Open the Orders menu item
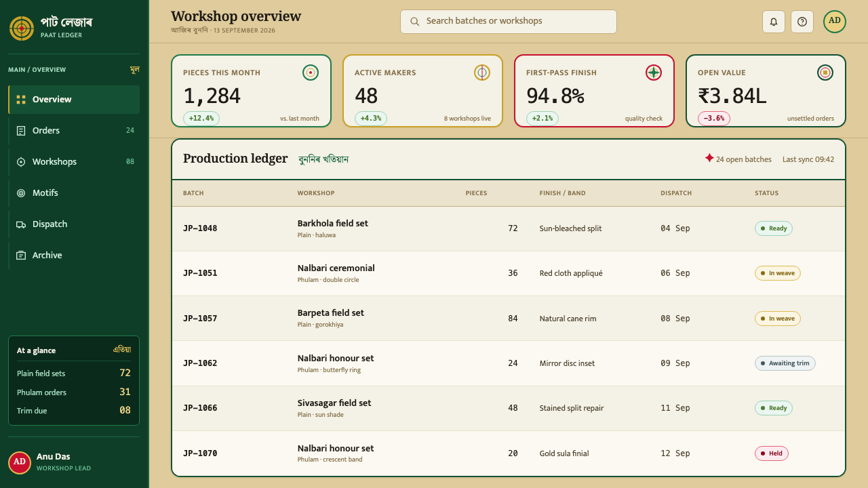The width and height of the screenshot is (868, 488). pos(74,131)
